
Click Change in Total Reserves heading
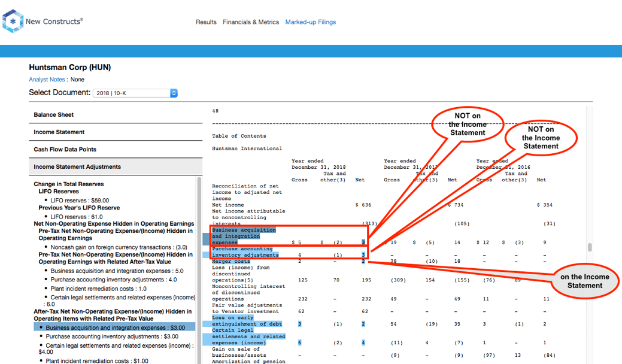69,184
